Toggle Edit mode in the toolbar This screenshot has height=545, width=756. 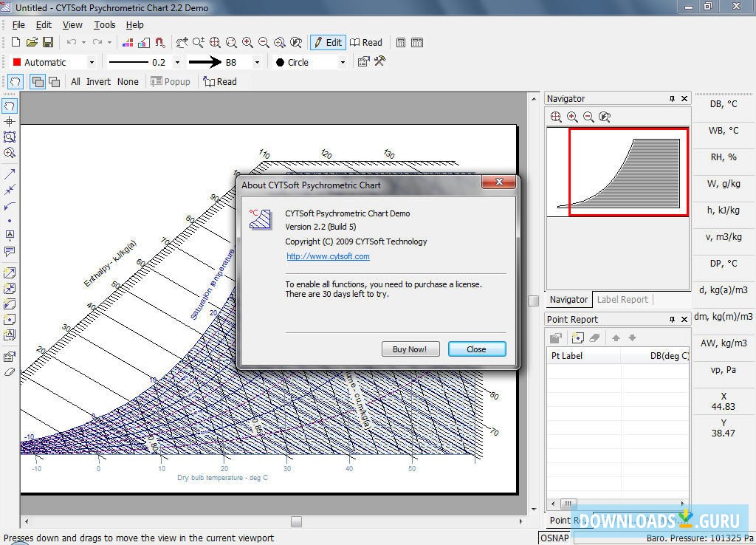[x=328, y=43]
